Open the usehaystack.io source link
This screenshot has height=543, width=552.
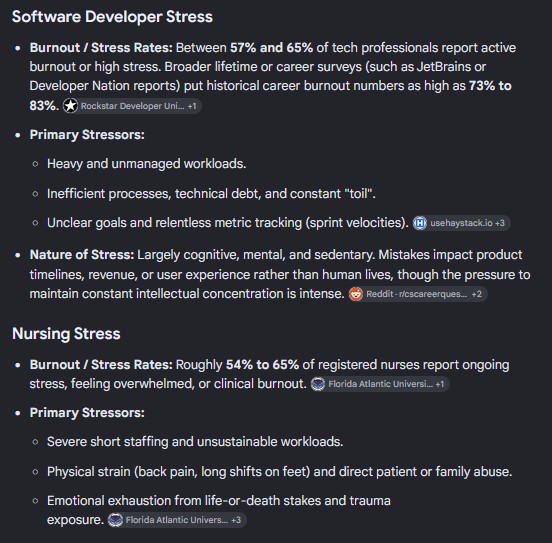click(x=461, y=223)
